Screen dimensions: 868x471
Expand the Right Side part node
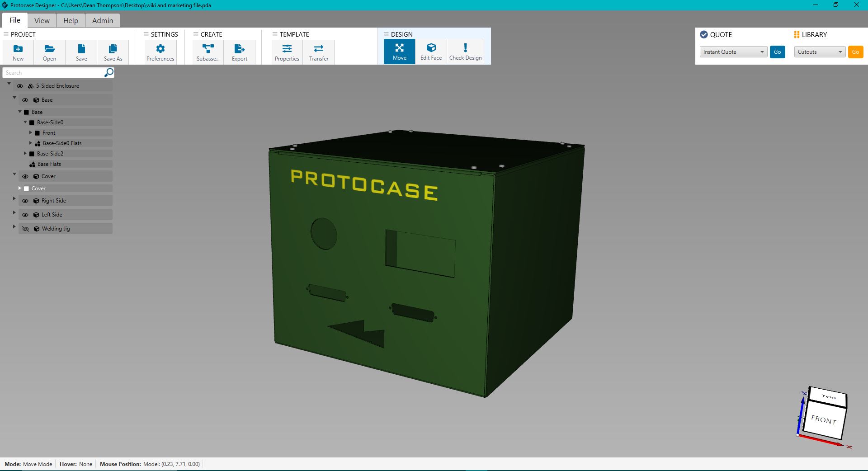pyautogui.click(x=14, y=198)
